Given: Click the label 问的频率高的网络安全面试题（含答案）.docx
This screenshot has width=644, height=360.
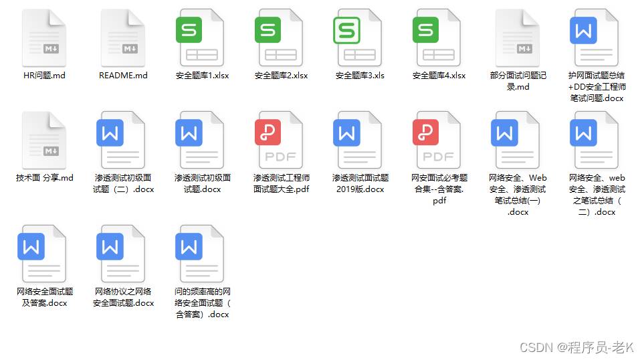Looking at the screenshot, I should point(202,303).
